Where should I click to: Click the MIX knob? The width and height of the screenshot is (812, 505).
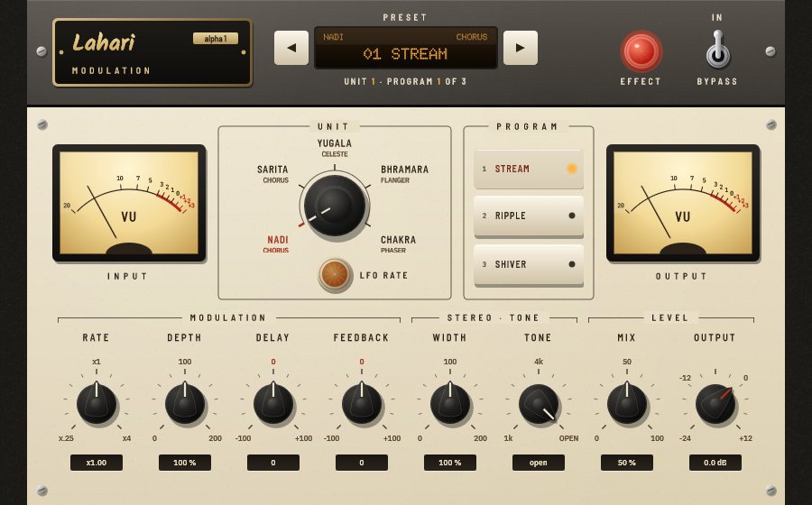[627, 404]
